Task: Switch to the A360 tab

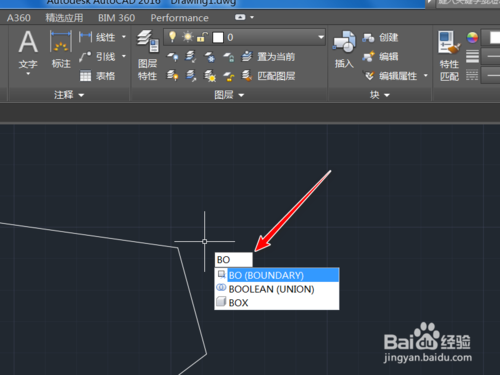Action: (x=19, y=18)
